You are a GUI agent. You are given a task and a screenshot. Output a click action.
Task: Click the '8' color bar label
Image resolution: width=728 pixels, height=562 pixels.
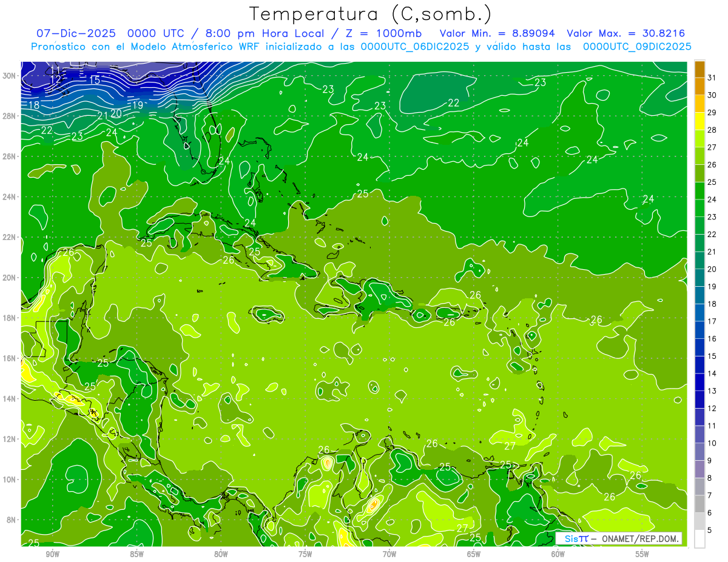710,478
